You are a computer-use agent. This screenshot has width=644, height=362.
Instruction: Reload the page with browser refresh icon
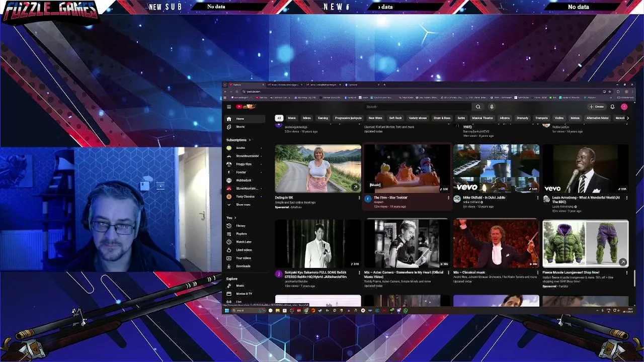tap(236, 92)
